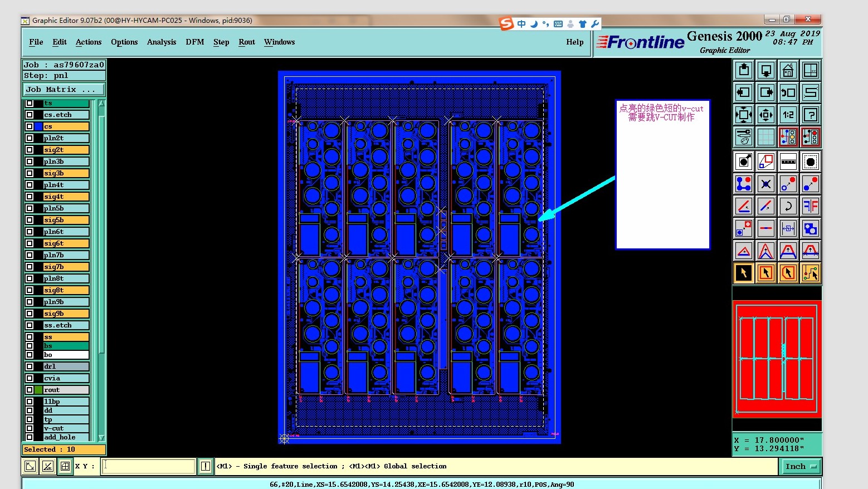Select the rotate arrow tool icon
Screen dimensions: 868x489
coord(788,206)
